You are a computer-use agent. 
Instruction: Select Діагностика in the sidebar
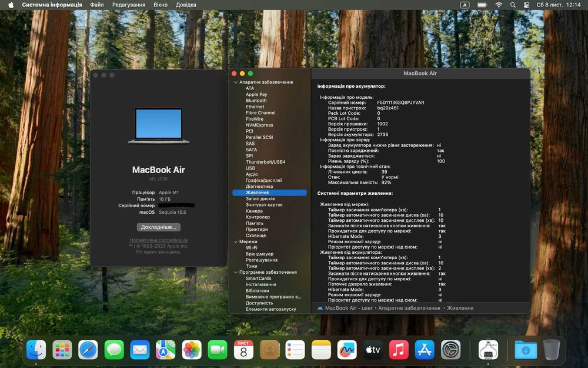tap(259, 186)
